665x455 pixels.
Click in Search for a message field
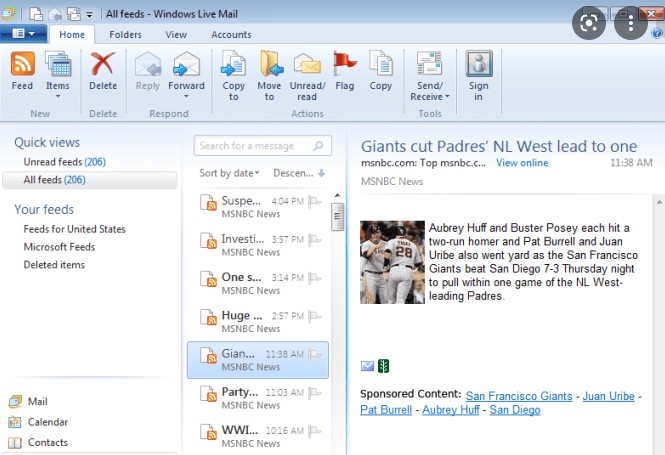263,146
